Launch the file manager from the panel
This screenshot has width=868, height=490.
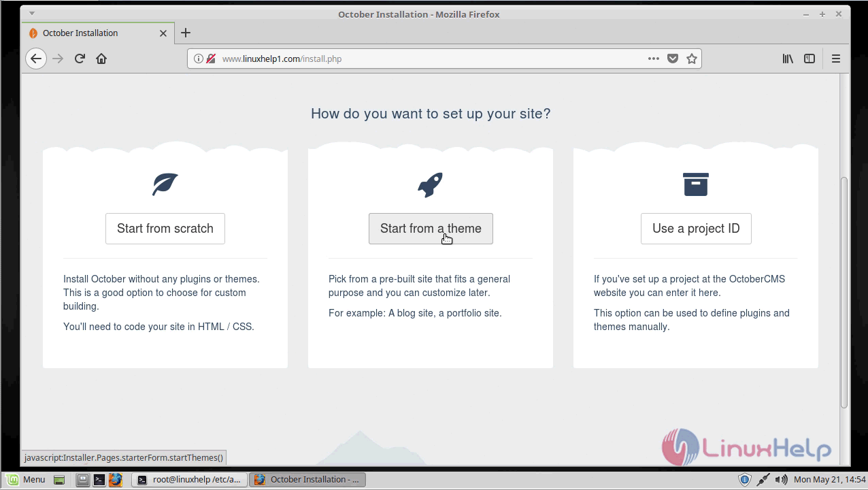pos(82,480)
